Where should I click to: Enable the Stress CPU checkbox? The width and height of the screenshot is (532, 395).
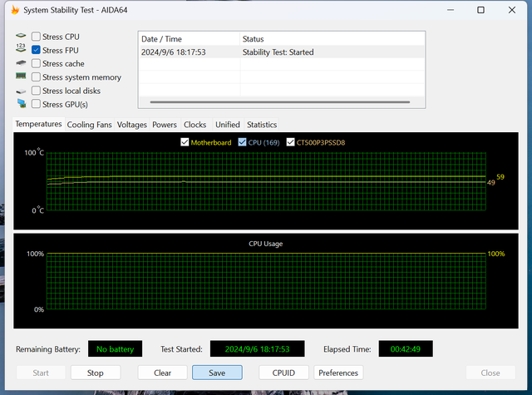click(36, 37)
